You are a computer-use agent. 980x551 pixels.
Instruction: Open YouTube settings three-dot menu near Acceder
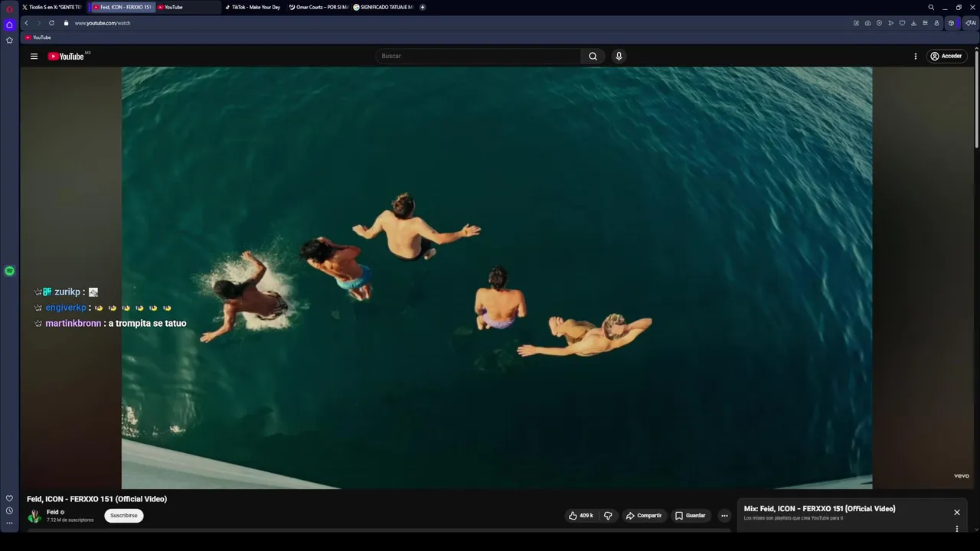(x=915, y=56)
